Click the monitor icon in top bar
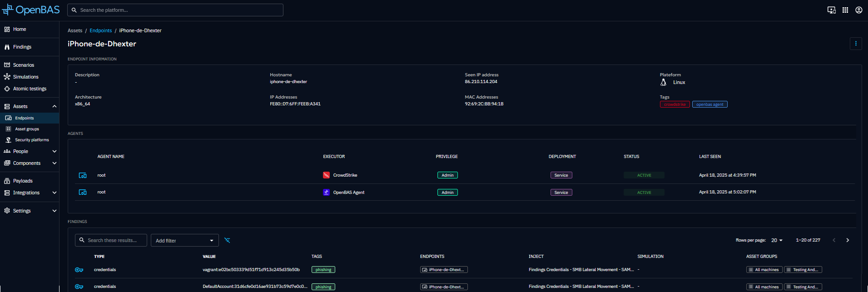Viewport: 868px width, 292px height. 831,10
